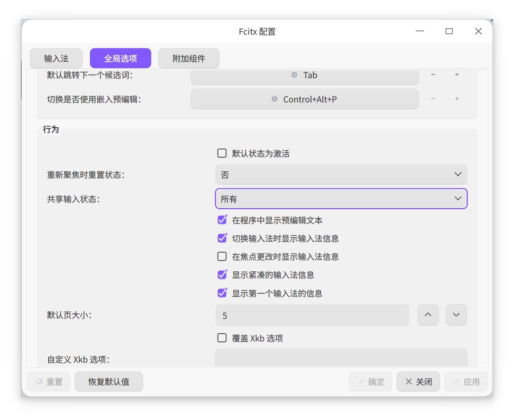Open the 共享输入状态 dropdown showing 所有
This screenshot has width=514, height=420.
point(341,199)
